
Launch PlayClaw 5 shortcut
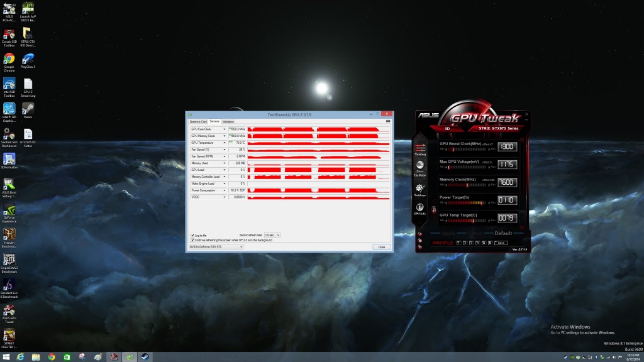(x=28, y=61)
